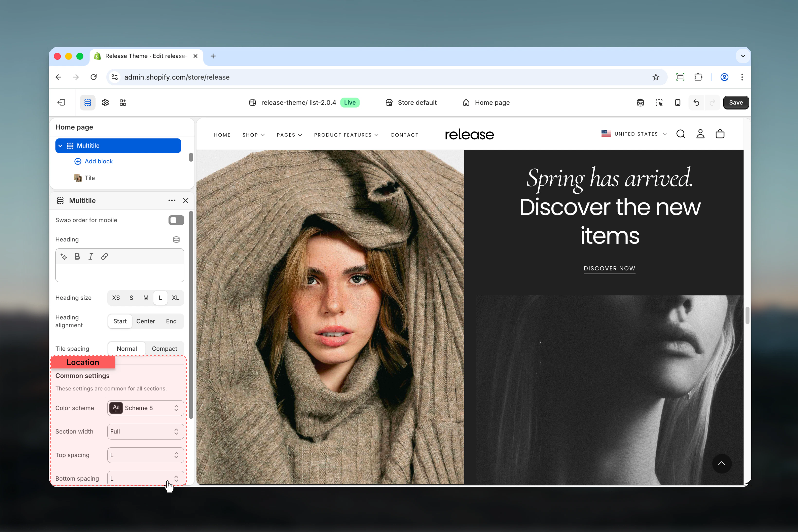Click the exit editor icon
This screenshot has height=532, width=798.
61,102
